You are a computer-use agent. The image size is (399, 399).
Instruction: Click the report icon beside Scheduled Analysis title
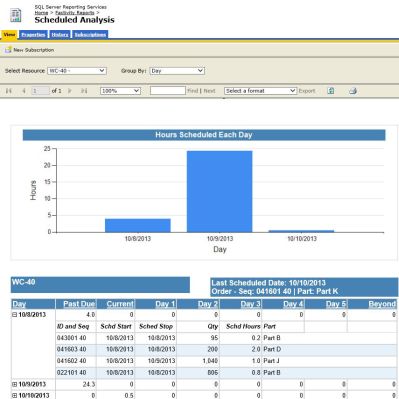15,16
